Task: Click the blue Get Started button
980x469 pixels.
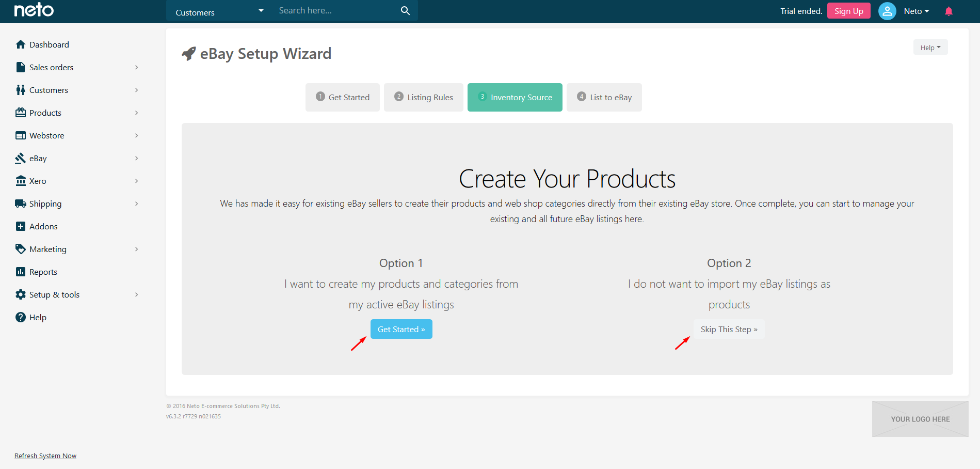Action: tap(401, 329)
